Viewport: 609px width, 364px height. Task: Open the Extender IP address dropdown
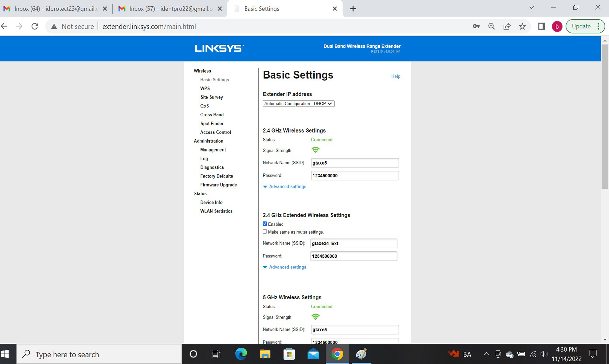coord(298,104)
